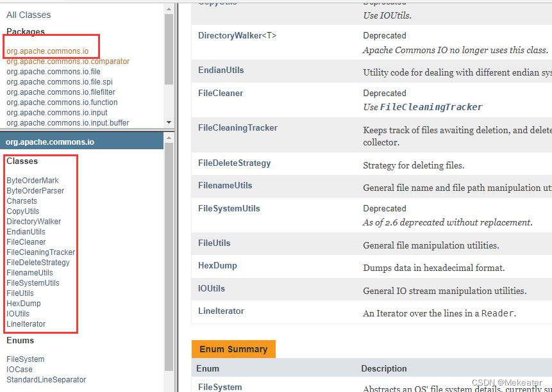The height and width of the screenshot is (392, 552).
Task: Open org.apache.commons.io.input.buffer package
Action: [68, 123]
